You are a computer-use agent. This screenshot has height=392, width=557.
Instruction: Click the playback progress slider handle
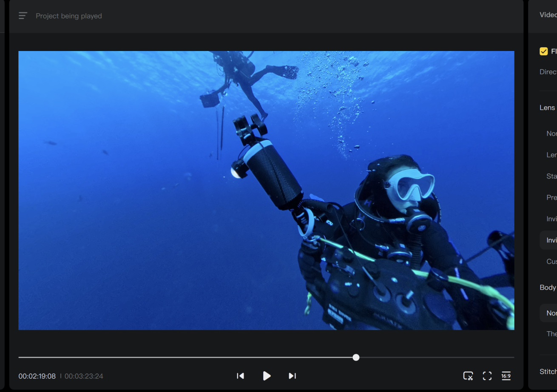pos(356,358)
